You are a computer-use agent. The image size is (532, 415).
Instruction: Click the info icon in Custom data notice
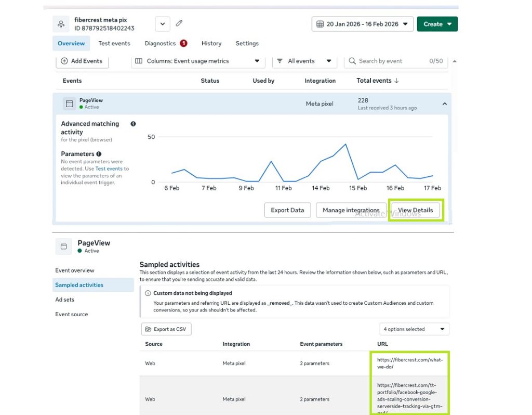pos(148,293)
